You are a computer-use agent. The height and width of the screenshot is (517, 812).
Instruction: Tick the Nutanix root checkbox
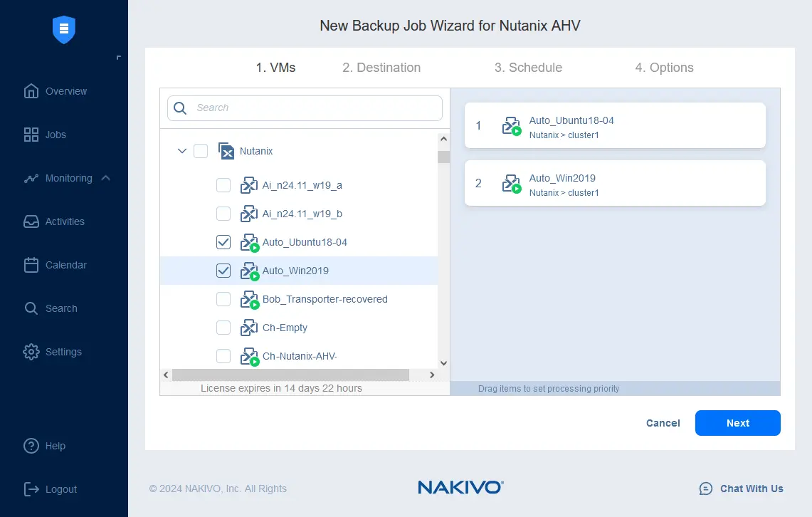[x=201, y=151]
